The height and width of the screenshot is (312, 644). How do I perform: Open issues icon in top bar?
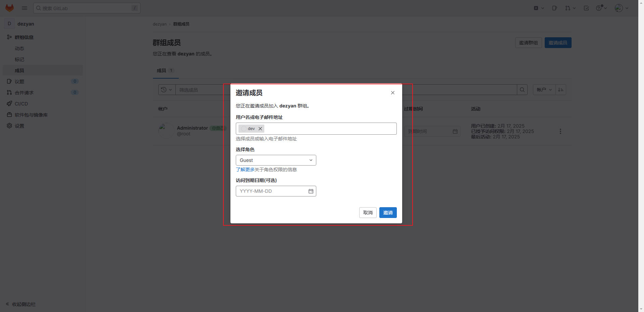554,8
